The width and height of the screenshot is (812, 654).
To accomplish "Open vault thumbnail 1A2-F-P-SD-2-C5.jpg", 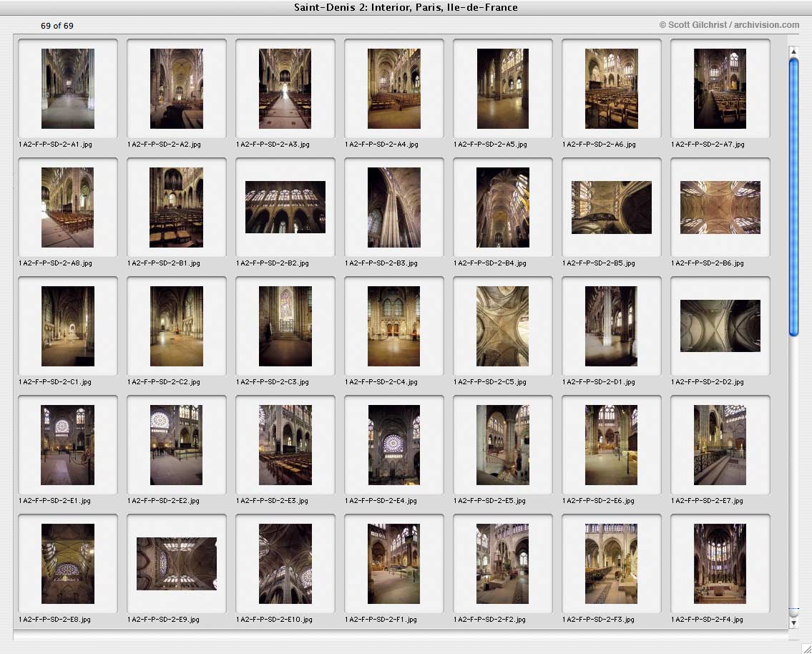I will tap(503, 326).
